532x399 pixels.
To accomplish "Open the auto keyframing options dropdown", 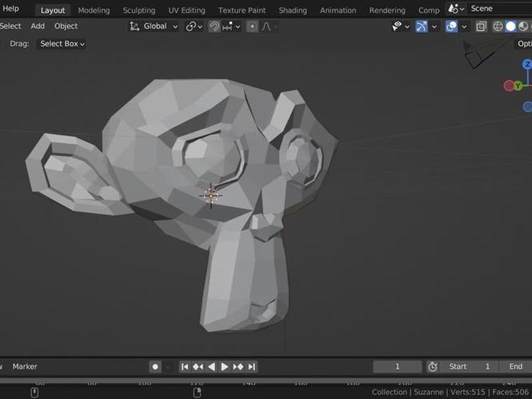I will 168,367.
